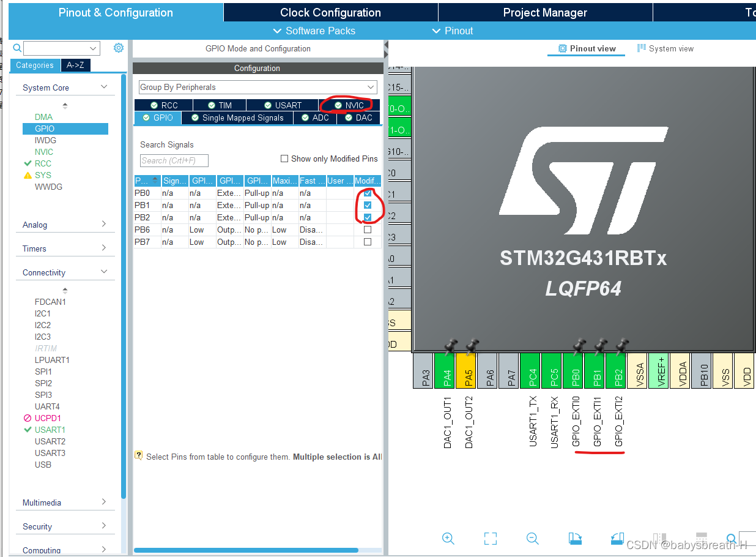Open the Single Mapped Signals tab
This screenshot has width=756, height=557.
point(237,118)
